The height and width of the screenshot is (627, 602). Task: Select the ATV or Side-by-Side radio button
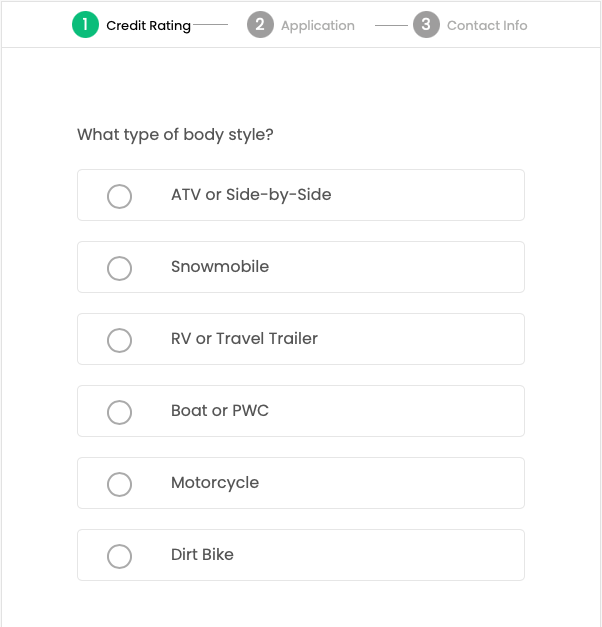click(x=119, y=196)
